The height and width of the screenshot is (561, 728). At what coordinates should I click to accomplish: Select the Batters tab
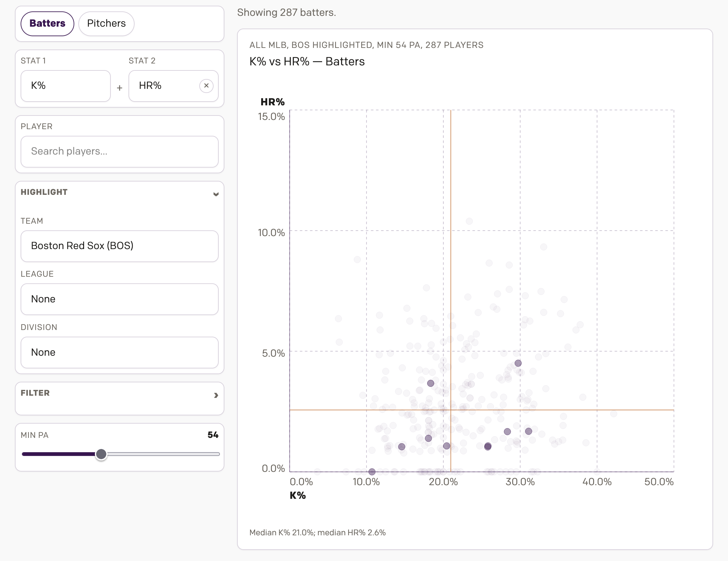point(47,23)
